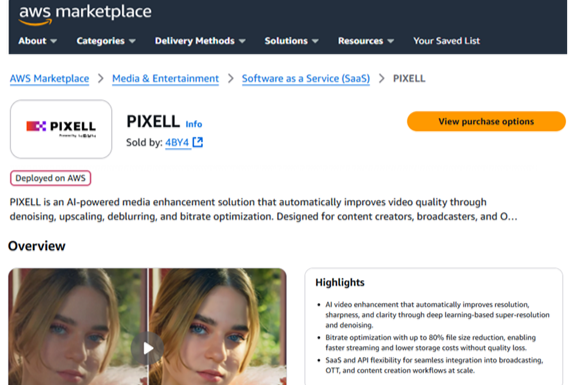Expand the Solutions menu

click(x=291, y=41)
